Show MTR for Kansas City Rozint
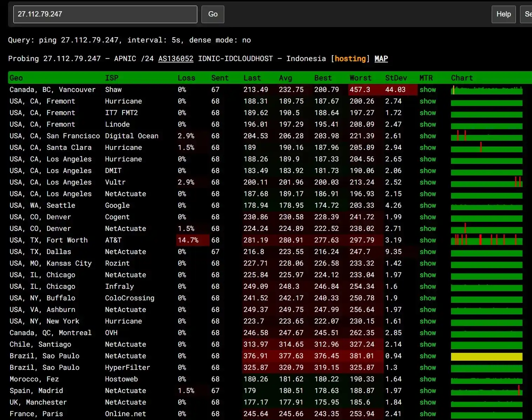The image size is (532, 420). pyautogui.click(x=428, y=264)
